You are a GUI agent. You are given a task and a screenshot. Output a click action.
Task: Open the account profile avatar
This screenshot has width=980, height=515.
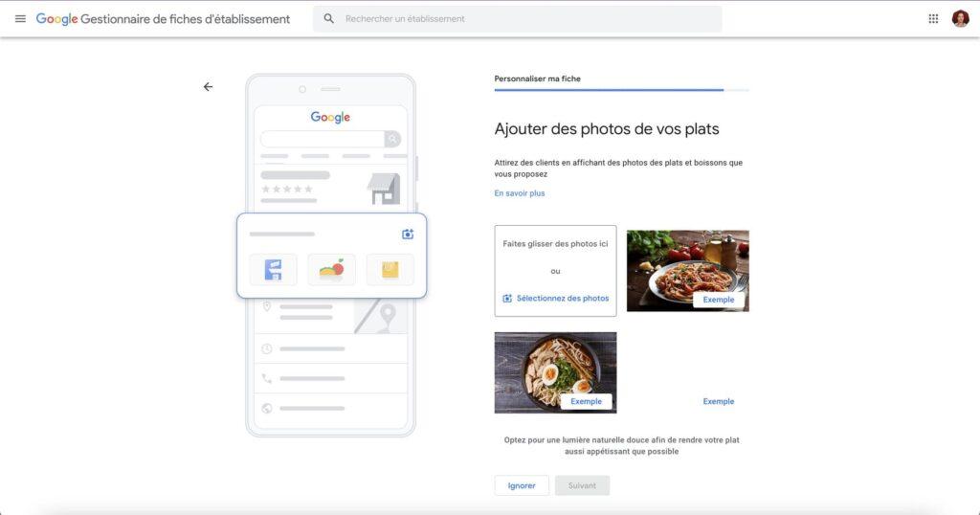(x=960, y=19)
